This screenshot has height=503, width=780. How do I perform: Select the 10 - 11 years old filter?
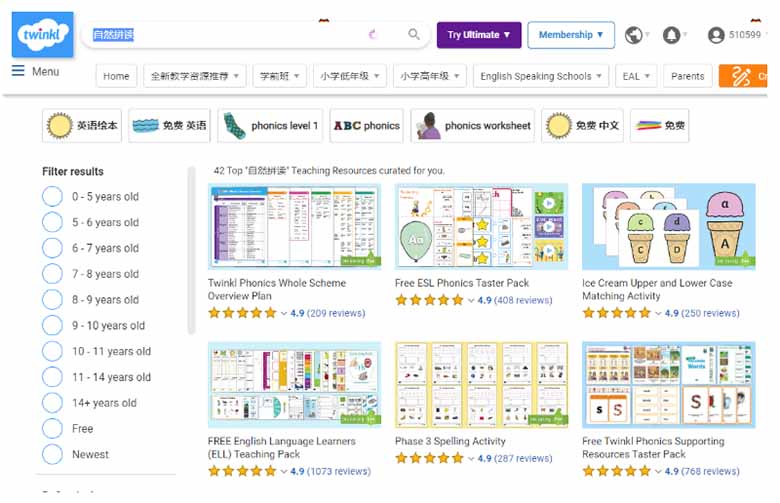pos(52,351)
